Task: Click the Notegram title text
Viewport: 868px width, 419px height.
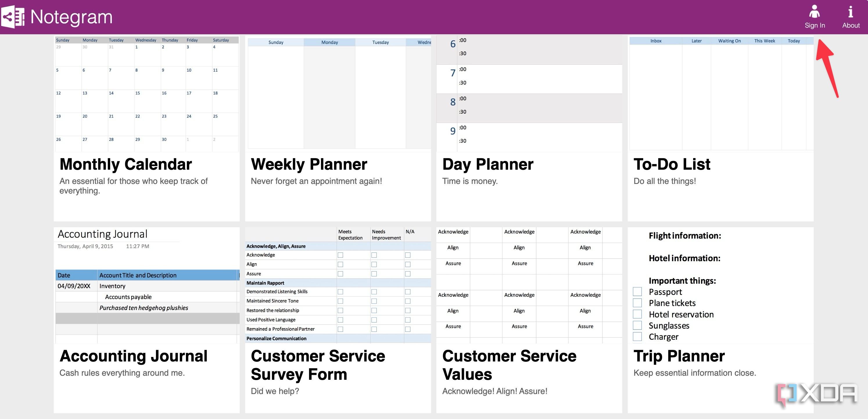Action: tap(71, 17)
